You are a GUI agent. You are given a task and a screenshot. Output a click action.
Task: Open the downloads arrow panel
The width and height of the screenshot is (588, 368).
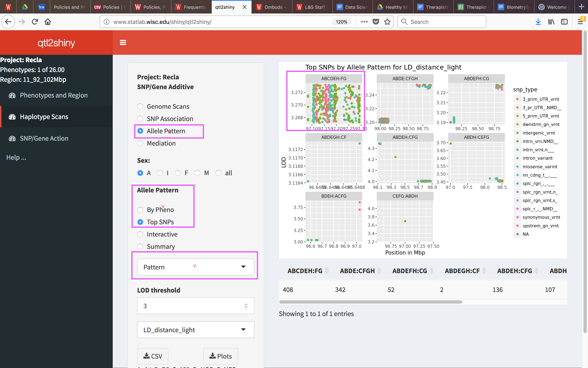538,22
